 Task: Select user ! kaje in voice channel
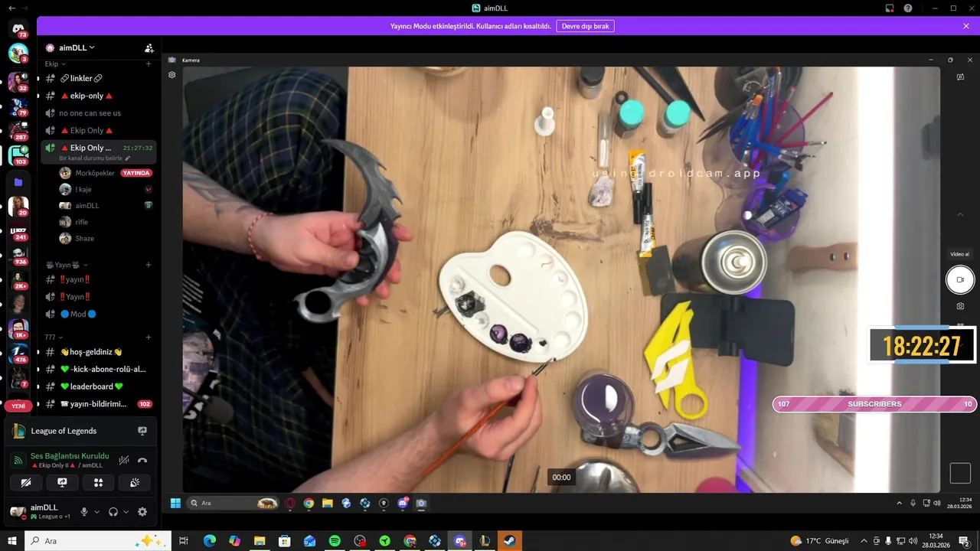click(106, 189)
